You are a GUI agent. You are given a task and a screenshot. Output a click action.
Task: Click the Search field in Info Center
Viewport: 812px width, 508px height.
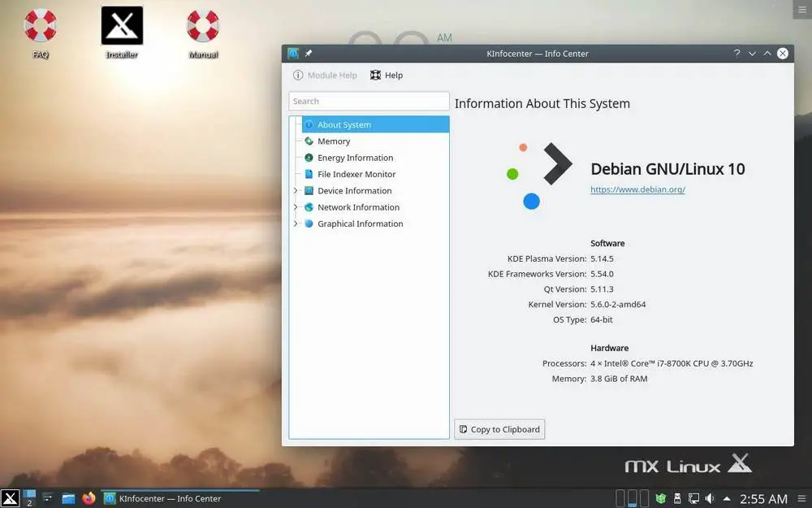pyautogui.click(x=369, y=101)
